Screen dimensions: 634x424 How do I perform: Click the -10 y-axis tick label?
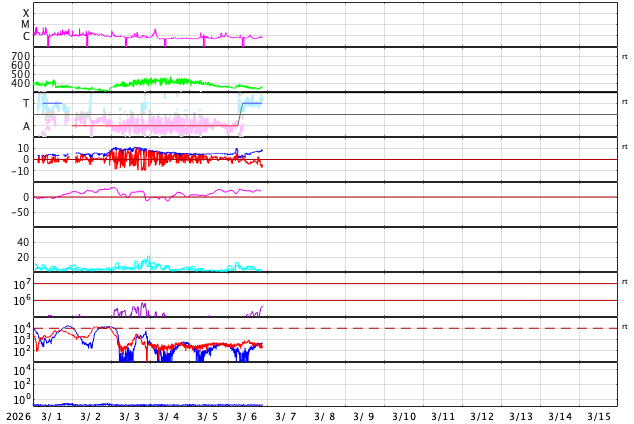20,171
